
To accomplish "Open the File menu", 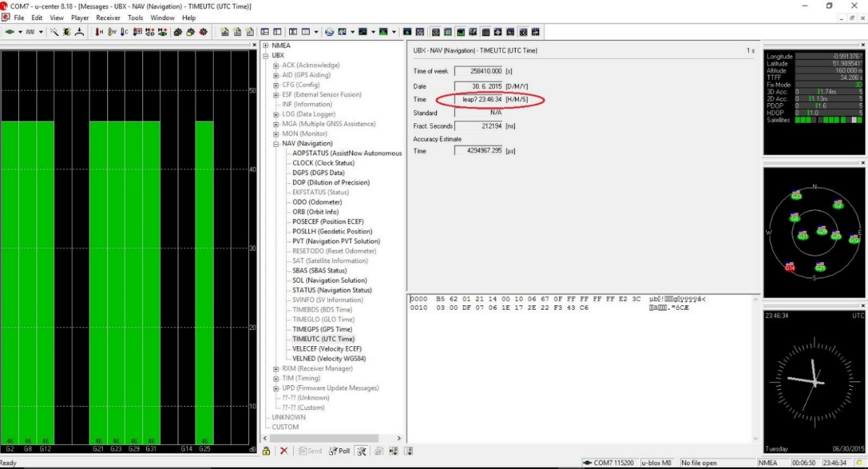I will coord(19,17).
